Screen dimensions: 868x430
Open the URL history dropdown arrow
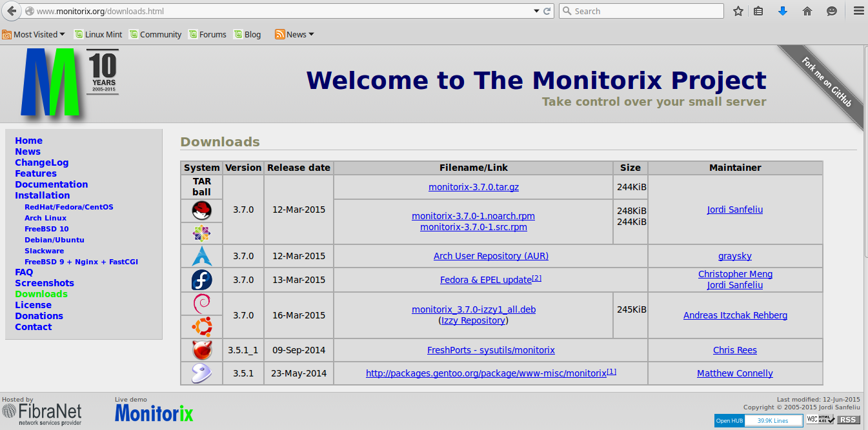pos(536,11)
